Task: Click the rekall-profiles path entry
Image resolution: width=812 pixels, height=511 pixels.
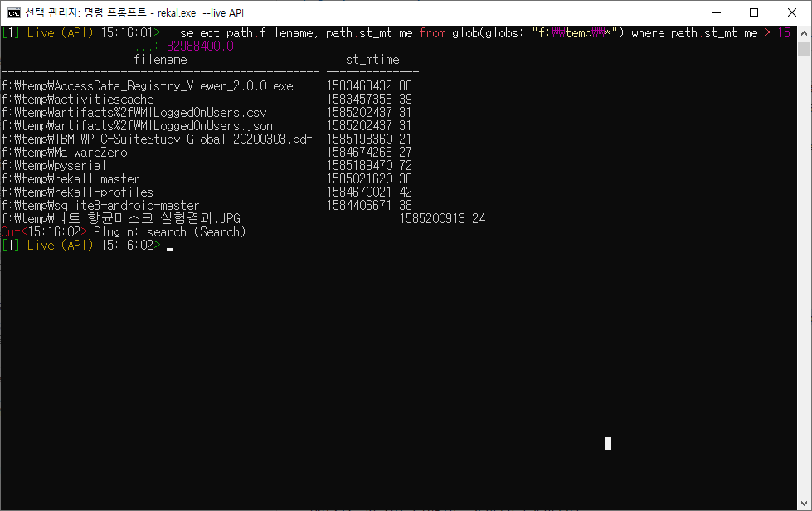Action: [77, 192]
